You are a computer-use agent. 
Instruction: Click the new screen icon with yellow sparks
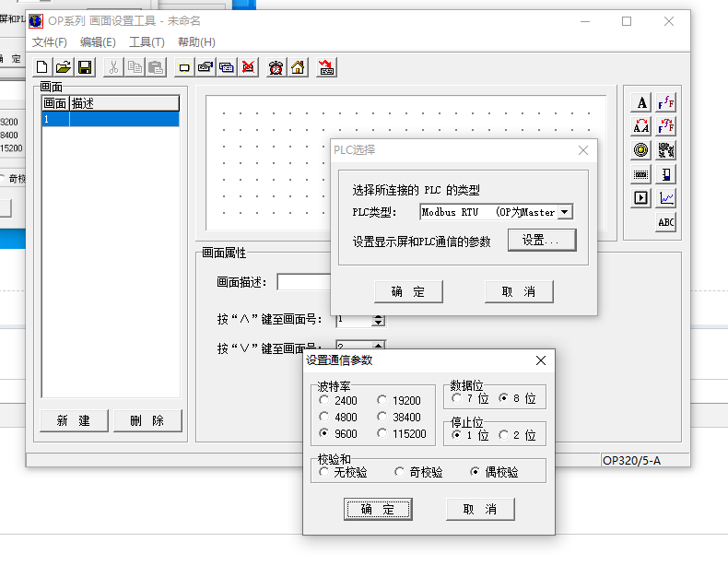tap(184, 67)
